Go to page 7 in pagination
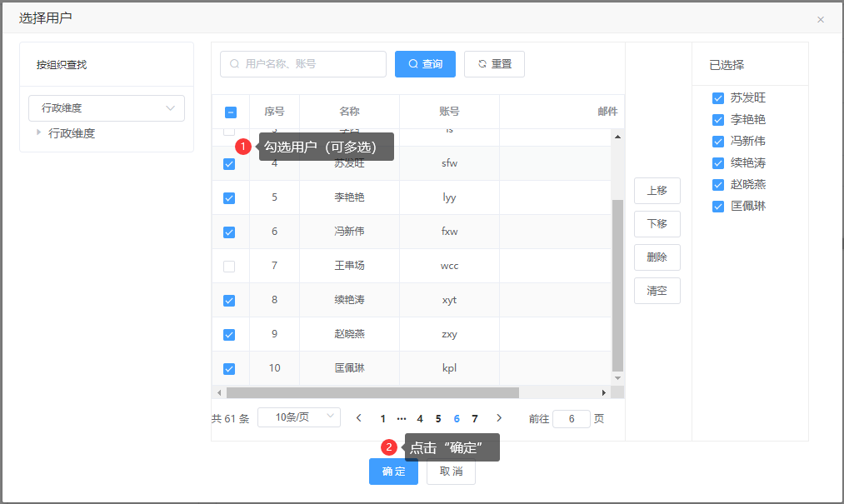Screen dimensions: 844x504 click(x=475, y=419)
